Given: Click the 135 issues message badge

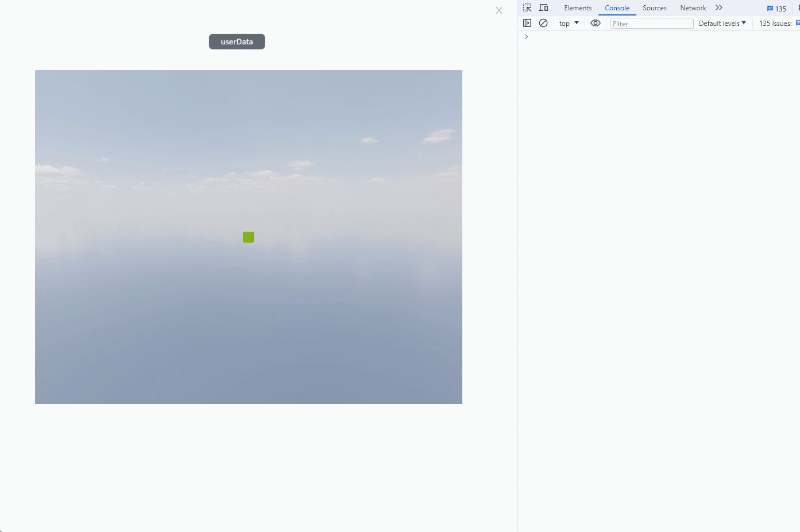Looking at the screenshot, I should tap(776, 9).
